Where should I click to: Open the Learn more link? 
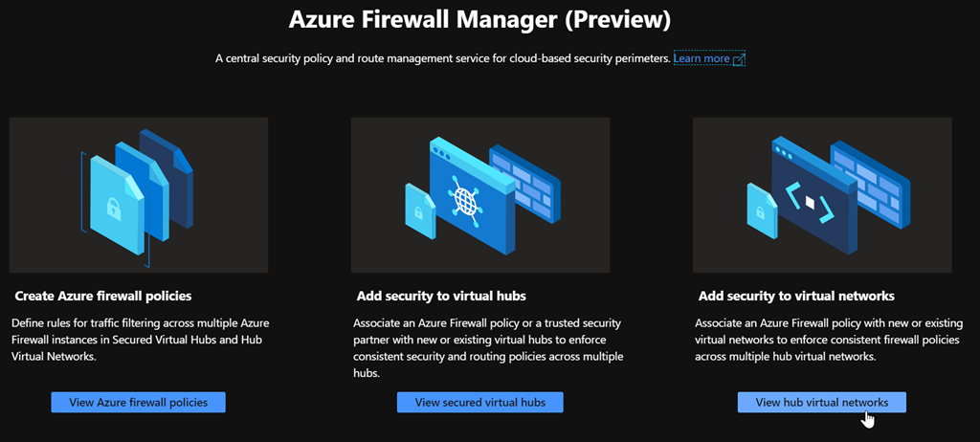pyautogui.click(x=702, y=59)
